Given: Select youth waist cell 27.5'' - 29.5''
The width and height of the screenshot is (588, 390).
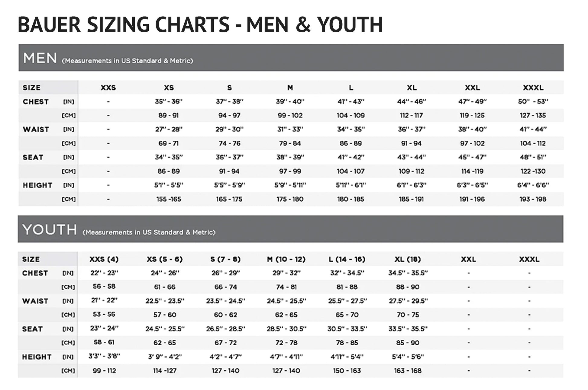Looking at the screenshot, I should point(408,301).
